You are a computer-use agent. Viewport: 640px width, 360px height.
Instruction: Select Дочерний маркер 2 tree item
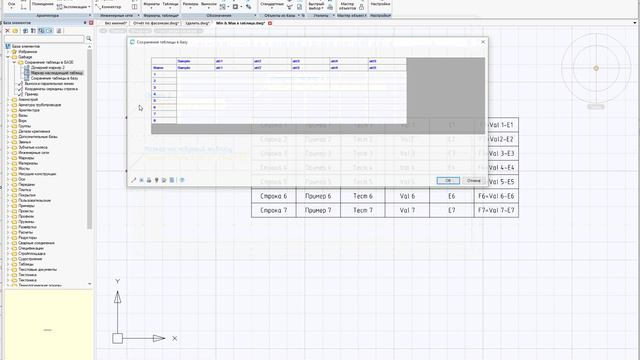[47, 67]
